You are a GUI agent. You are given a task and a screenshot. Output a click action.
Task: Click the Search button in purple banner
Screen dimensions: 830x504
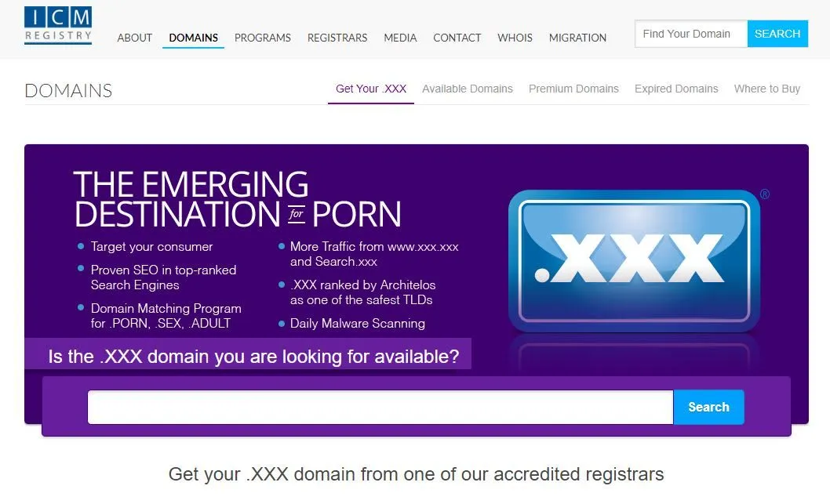tap(708, 408)
